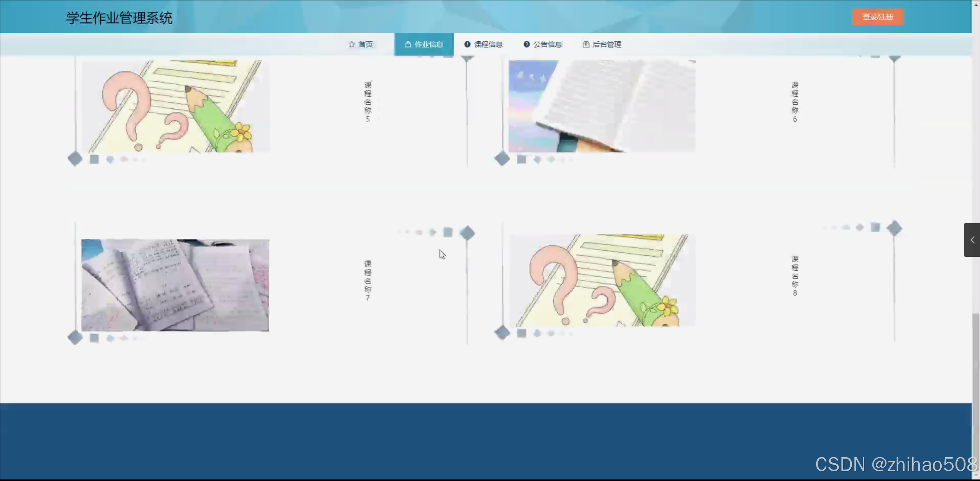
Task: Open 公告信息 menu item
Action: tap(547, 44)
